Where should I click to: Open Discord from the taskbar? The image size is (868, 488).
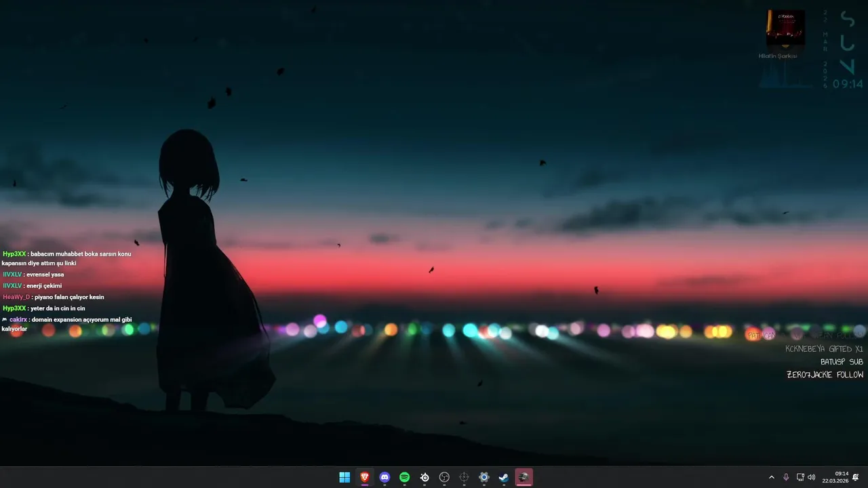pyautogui.click(x=384, y=477)
